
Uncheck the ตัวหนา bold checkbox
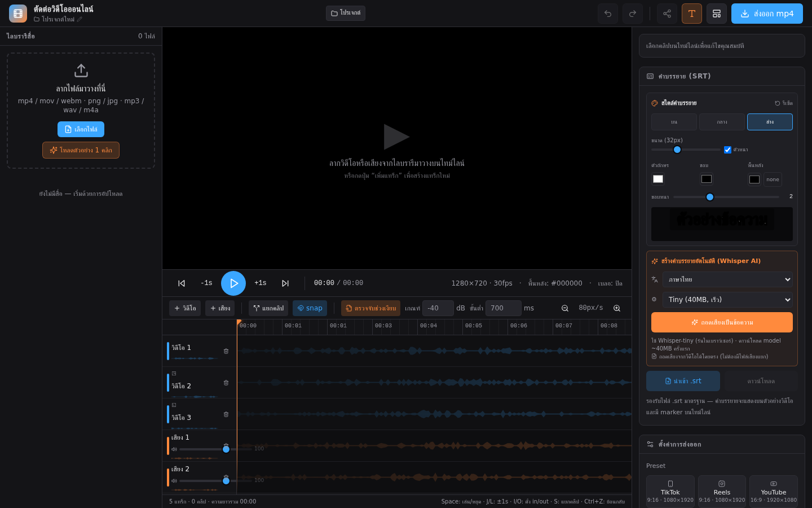(727, 150)
